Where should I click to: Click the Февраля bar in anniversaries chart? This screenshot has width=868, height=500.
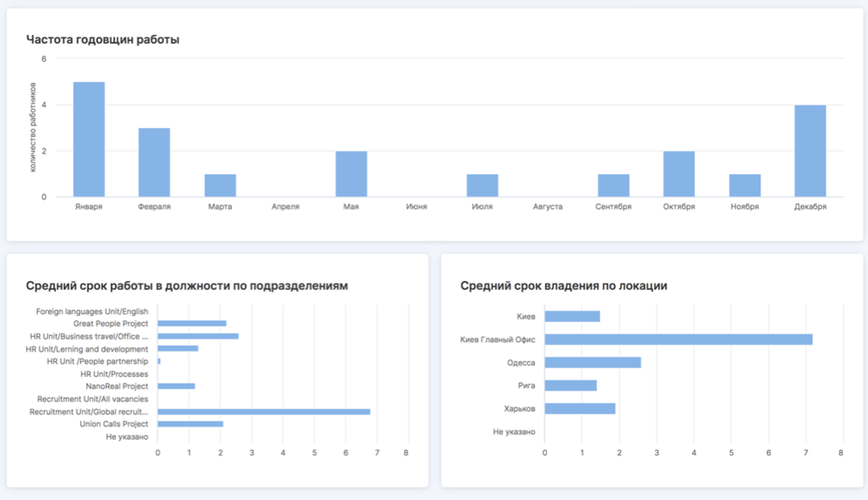coord(154,163)
